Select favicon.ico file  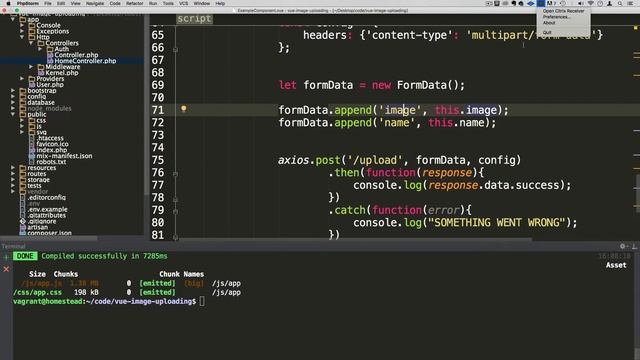(52, 144)
